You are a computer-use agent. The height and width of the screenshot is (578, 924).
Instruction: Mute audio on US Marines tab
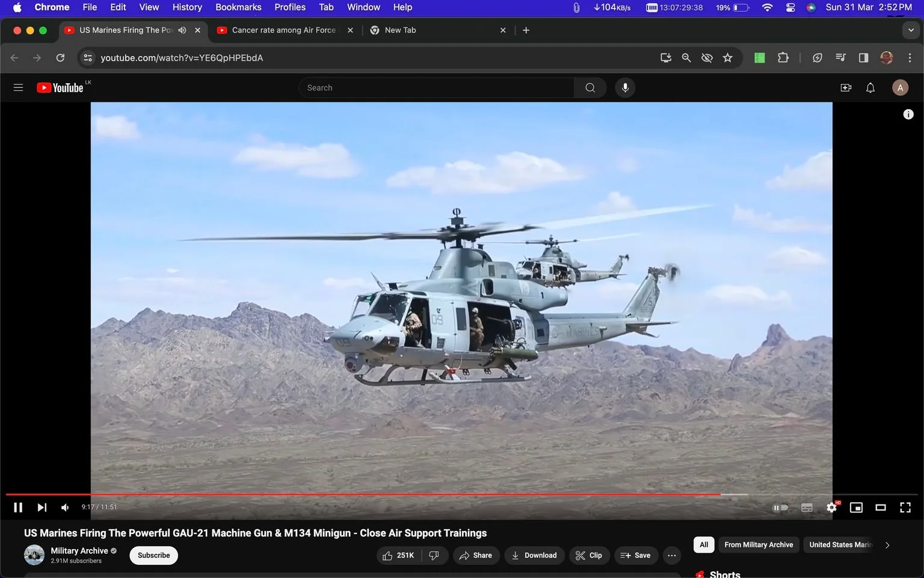point(182,30)
